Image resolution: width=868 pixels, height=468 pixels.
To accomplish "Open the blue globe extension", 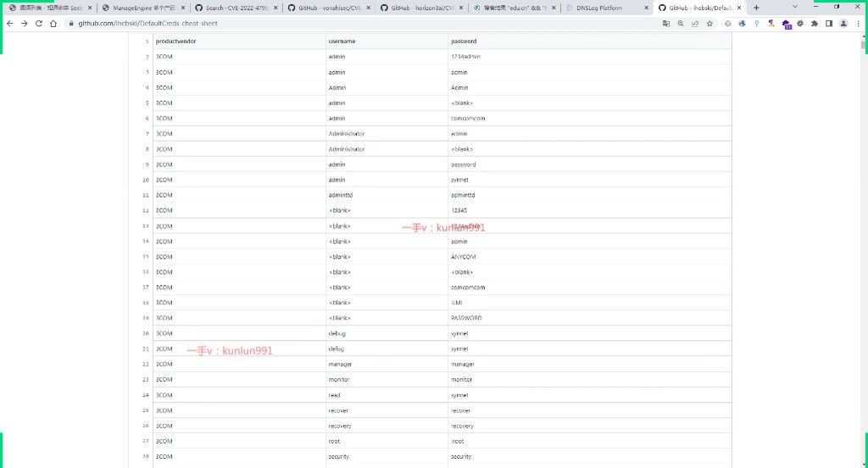I will click(x=743, y=24).
